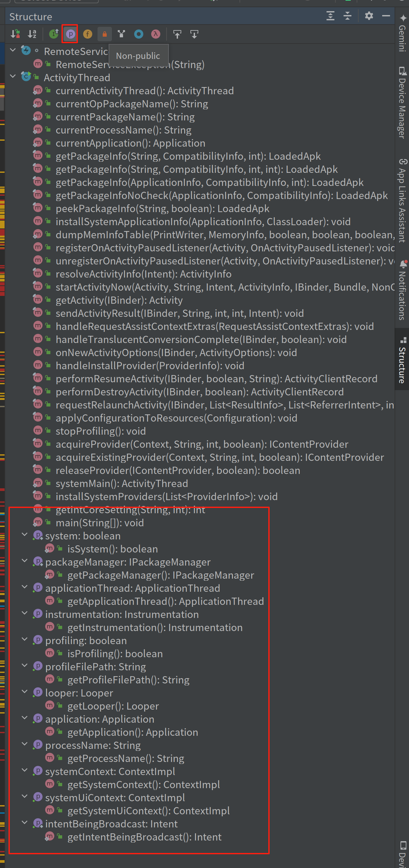Collapse the system: boolean property
Image resolution: width=409 pixels, height=868 pixels.
pyautogui.click(x=25, y=534)
